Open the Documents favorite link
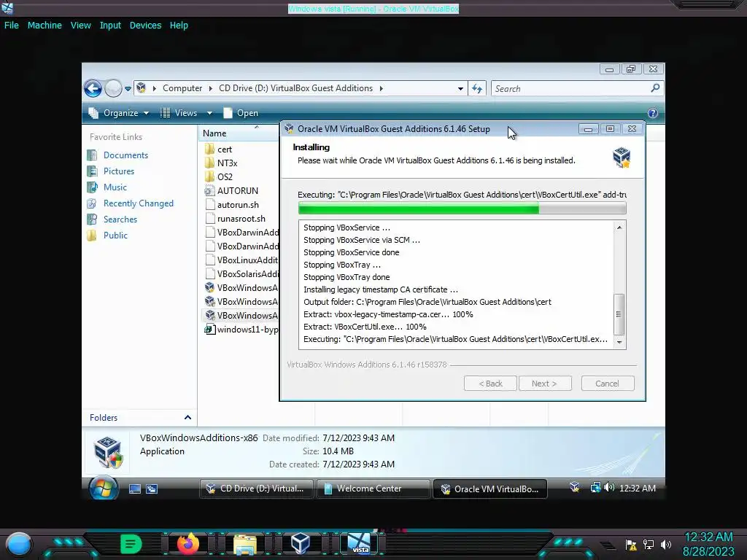 tap(125, 155)
